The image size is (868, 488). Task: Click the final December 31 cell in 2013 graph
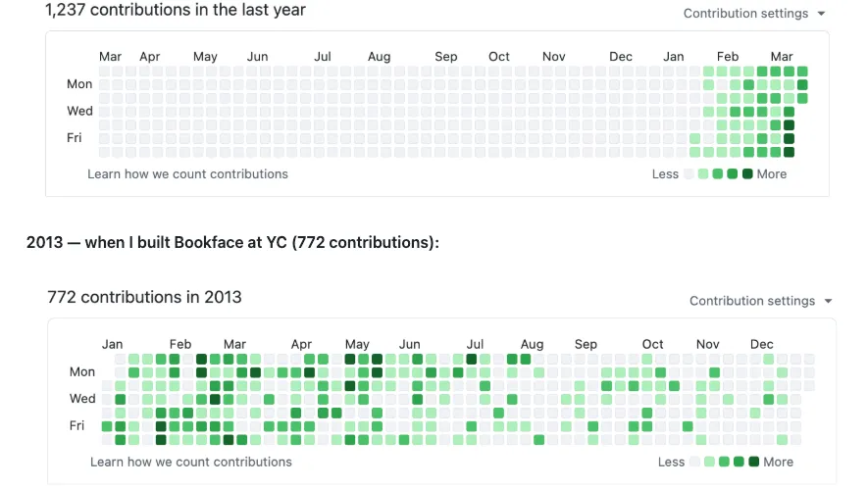(808, 386)
